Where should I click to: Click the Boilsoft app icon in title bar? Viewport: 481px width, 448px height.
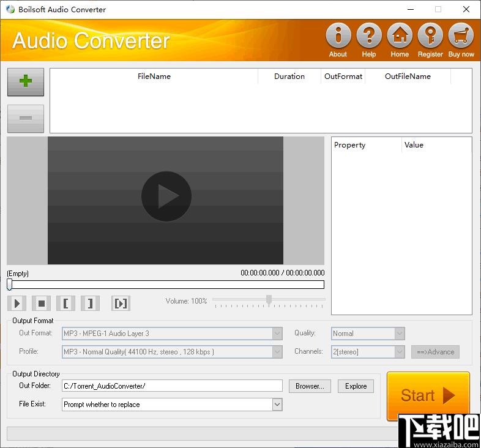coord(10,9)
